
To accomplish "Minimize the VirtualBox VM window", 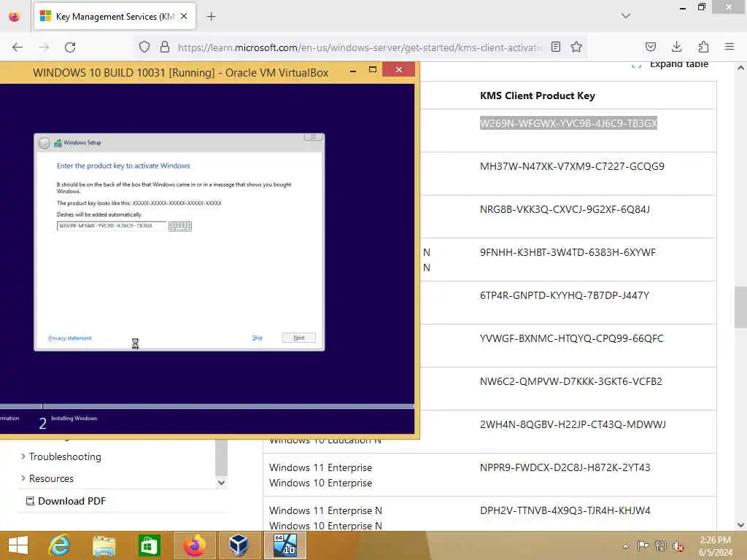I will pyautogui.click(x=353, y=71).
